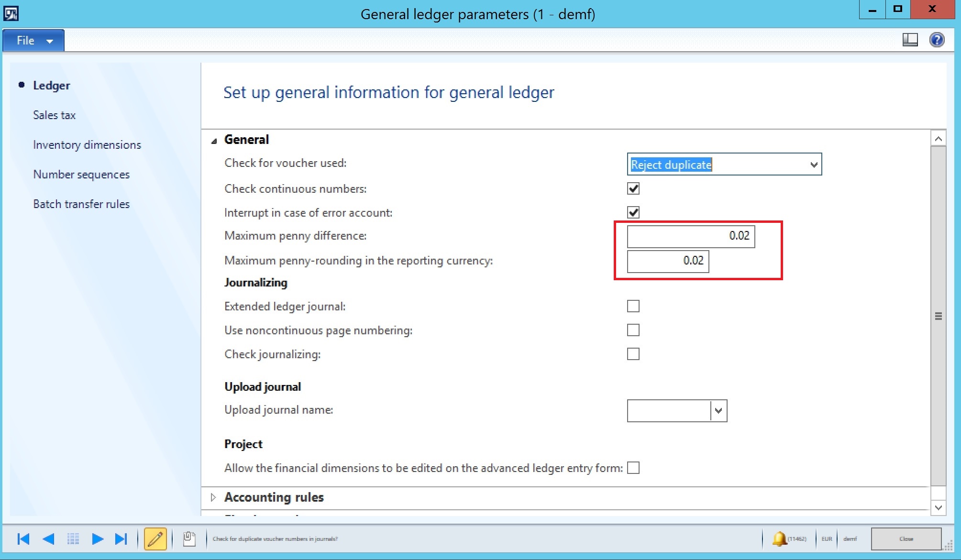961x560 pixels.
Task: Open the Upload journal name dropdown
Action: 718,411
